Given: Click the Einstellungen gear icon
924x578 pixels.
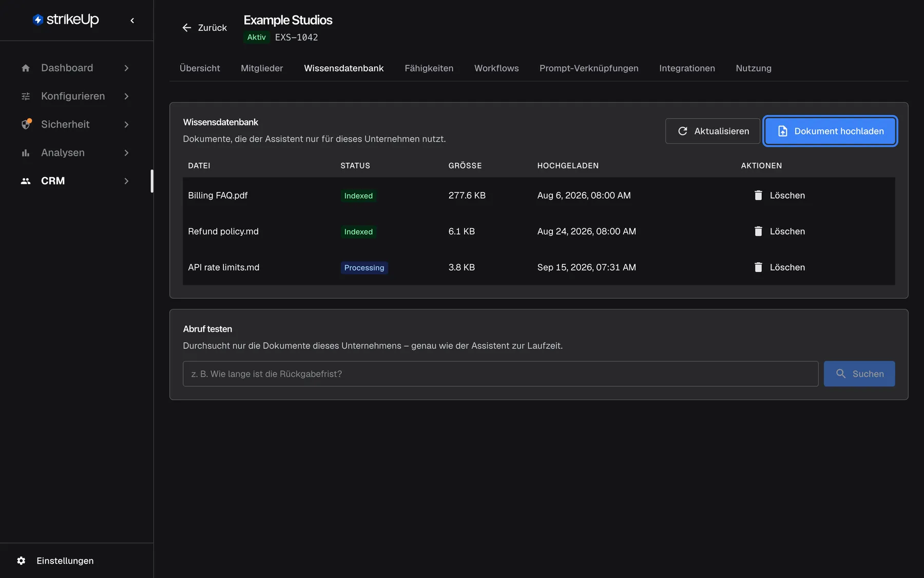Looking at the screenshot, I should point(21,561).
